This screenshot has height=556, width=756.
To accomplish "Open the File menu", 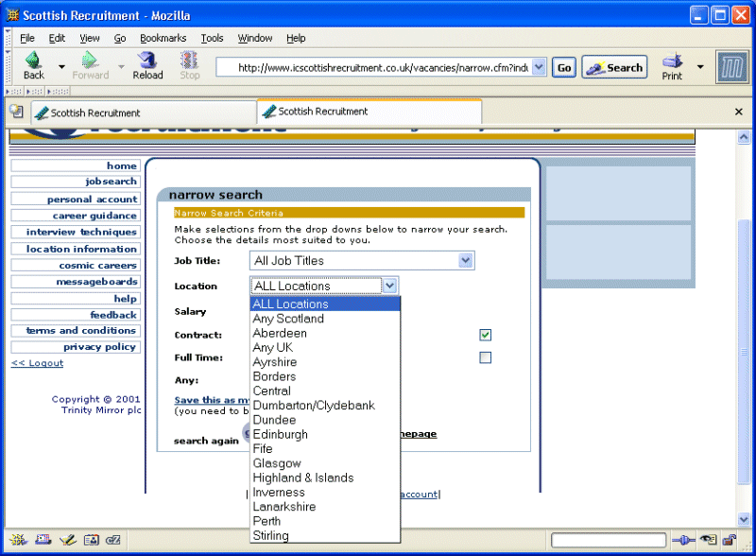I will pos(27,38).
